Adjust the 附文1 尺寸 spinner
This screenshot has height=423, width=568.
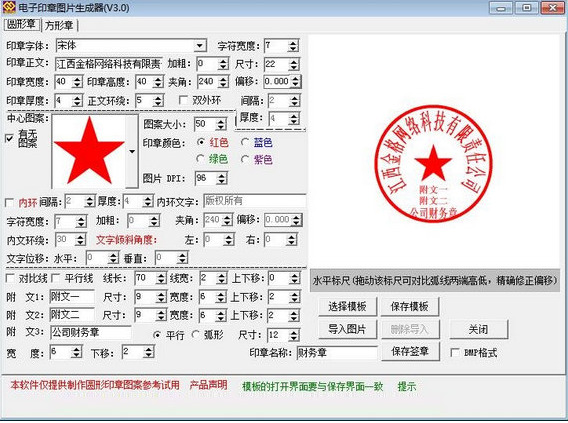tap(150, 297)
